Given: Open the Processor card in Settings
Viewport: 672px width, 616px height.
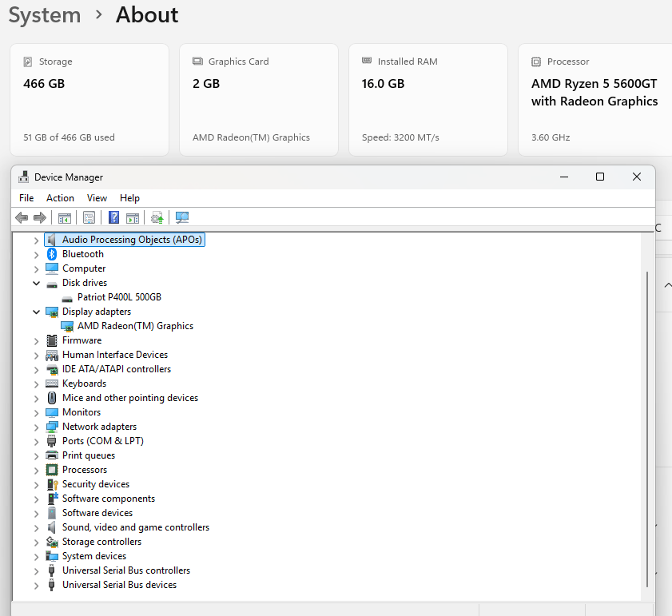Looking at the screenshot, I should coord(594,100).
